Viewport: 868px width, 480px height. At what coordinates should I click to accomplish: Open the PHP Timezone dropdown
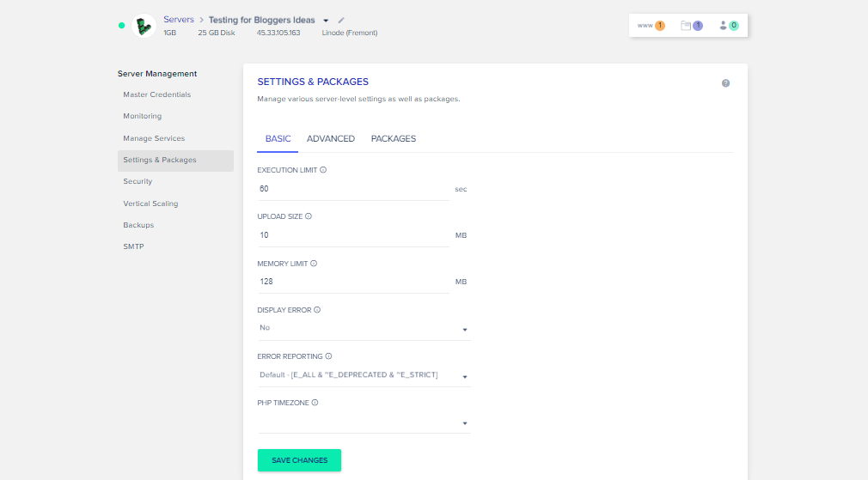pyautogui.click(x=364, y=422)
